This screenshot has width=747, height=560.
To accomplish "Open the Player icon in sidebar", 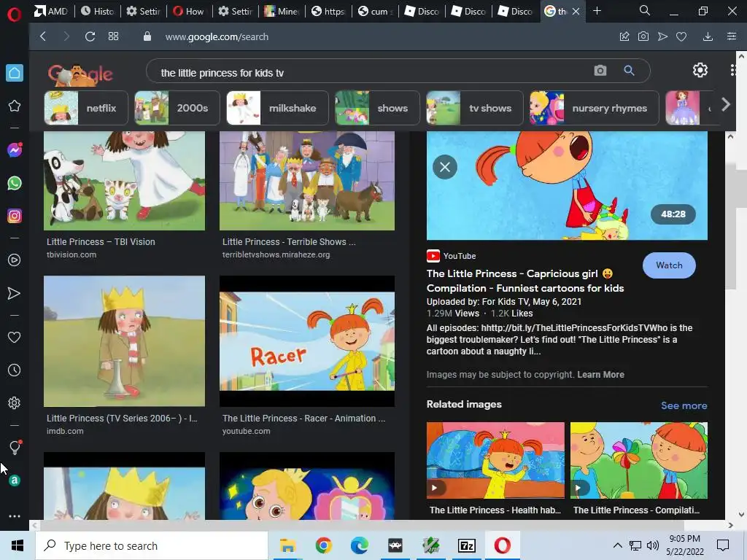I will coord(15,260).
